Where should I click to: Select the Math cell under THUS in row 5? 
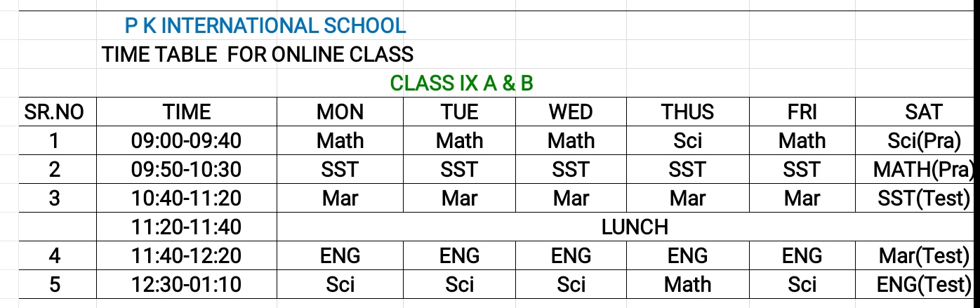pos(687,285)
